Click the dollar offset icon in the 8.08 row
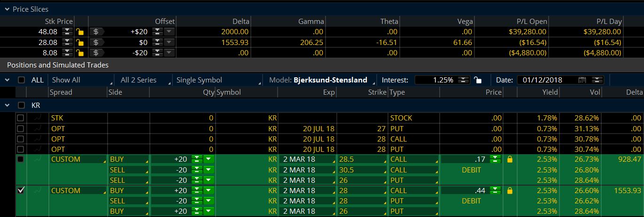This screenshot has height=217, width=644. click(96, 53)
